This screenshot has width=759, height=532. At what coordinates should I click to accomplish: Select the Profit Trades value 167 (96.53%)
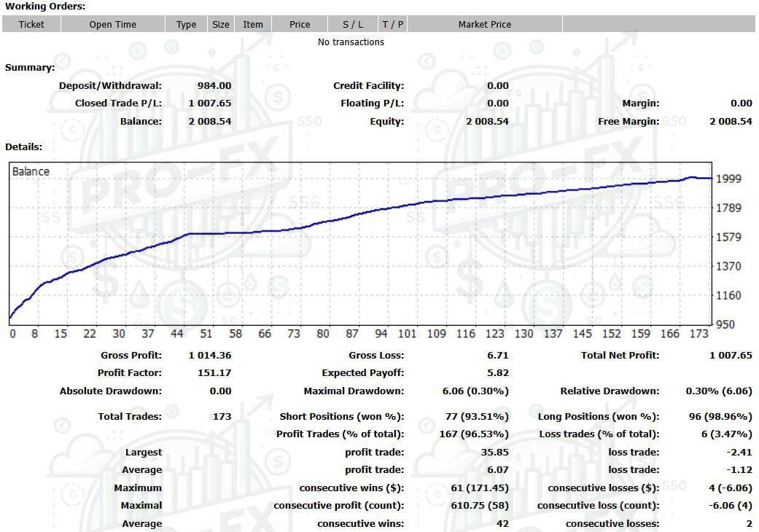pos(474,434)
